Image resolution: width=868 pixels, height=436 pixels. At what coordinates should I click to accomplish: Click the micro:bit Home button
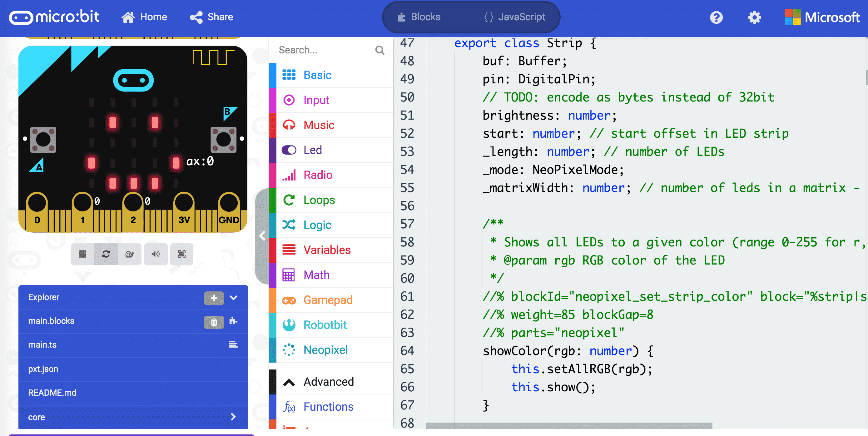143,17
